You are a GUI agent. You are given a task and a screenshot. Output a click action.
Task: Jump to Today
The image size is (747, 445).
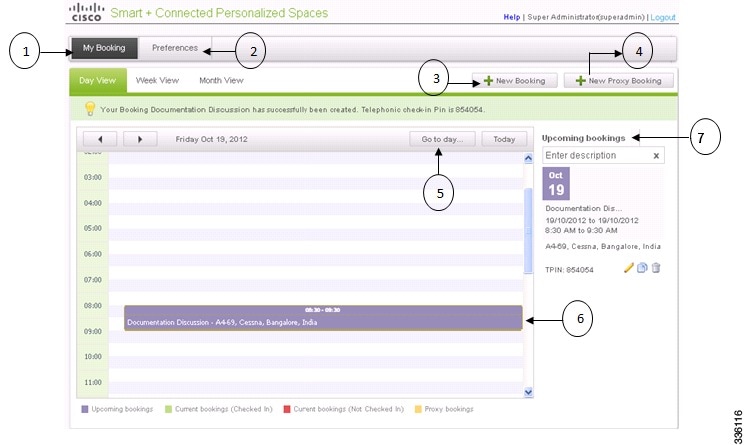(504, 139)
